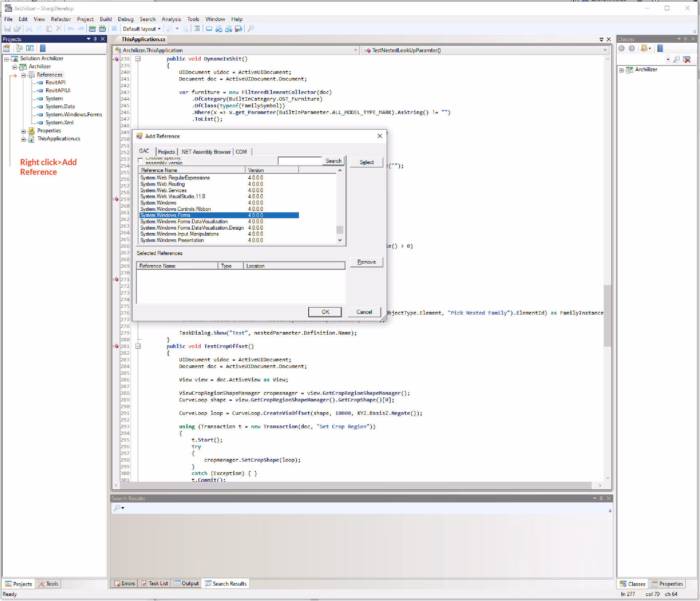Image resolution: width=700 pixels, height=601 pixels.
Task: Switch to the .NET Assembly Browser tab
Action: pyautogui.click(x=205, y=152)
